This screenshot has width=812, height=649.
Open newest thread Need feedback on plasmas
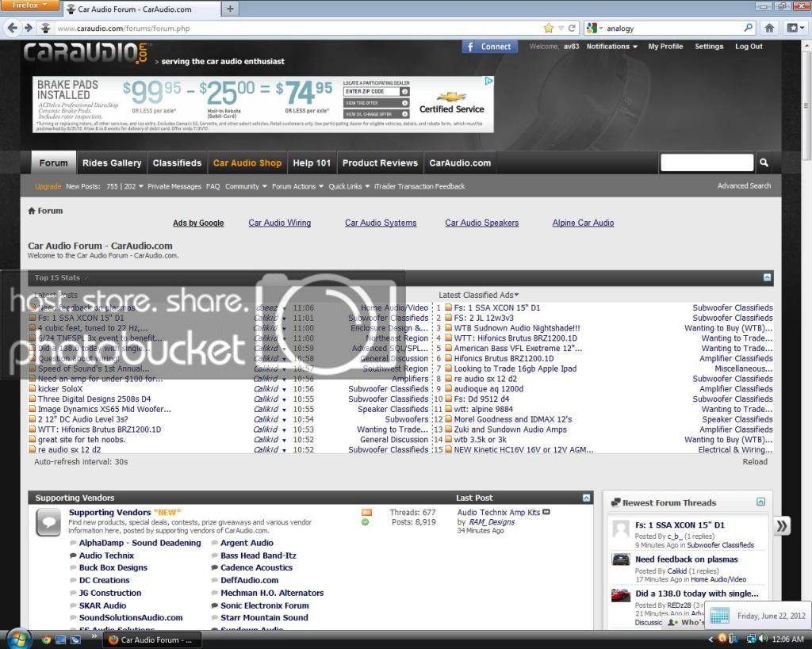tap(686, 559)
